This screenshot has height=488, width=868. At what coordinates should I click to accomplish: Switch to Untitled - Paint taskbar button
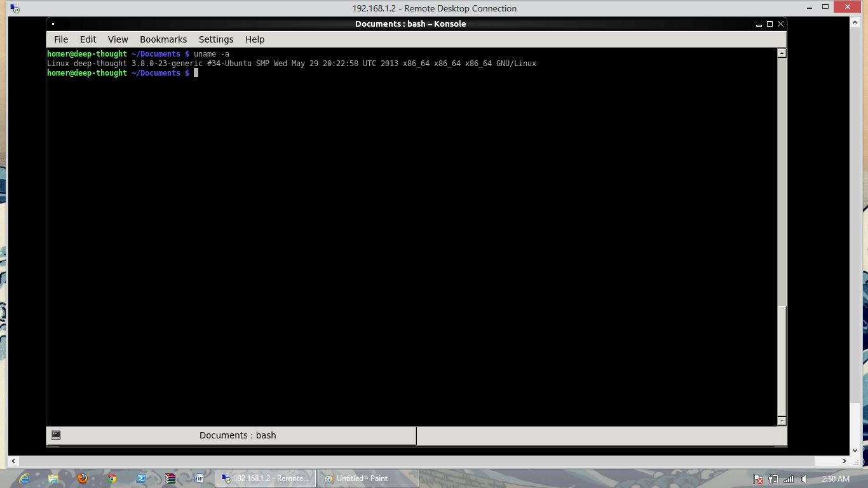[369, 478]
